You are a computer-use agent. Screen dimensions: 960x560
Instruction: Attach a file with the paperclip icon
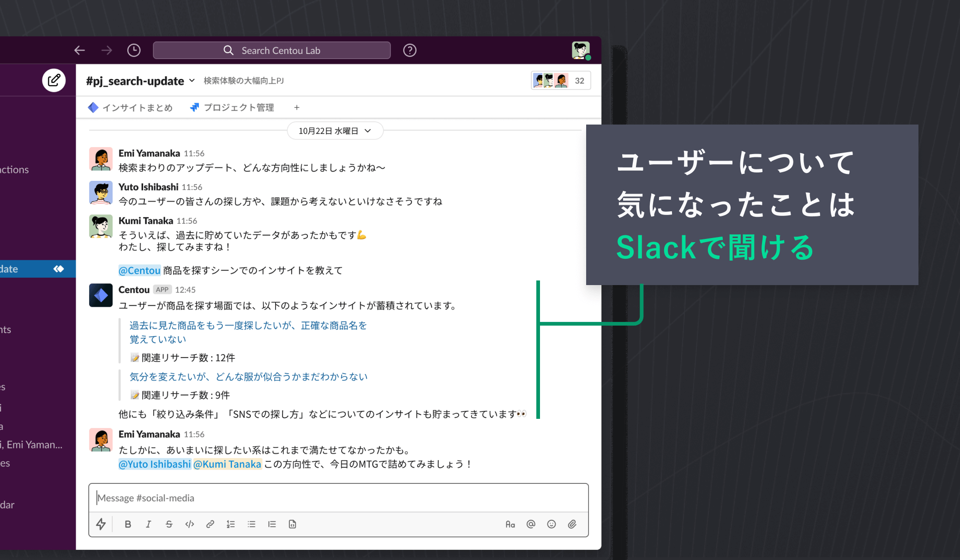pyautogui.click(x=572, y=524)
